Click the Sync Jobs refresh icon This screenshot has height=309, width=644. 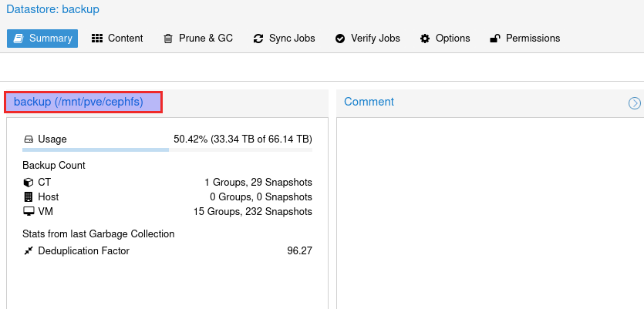coord(258,39)
